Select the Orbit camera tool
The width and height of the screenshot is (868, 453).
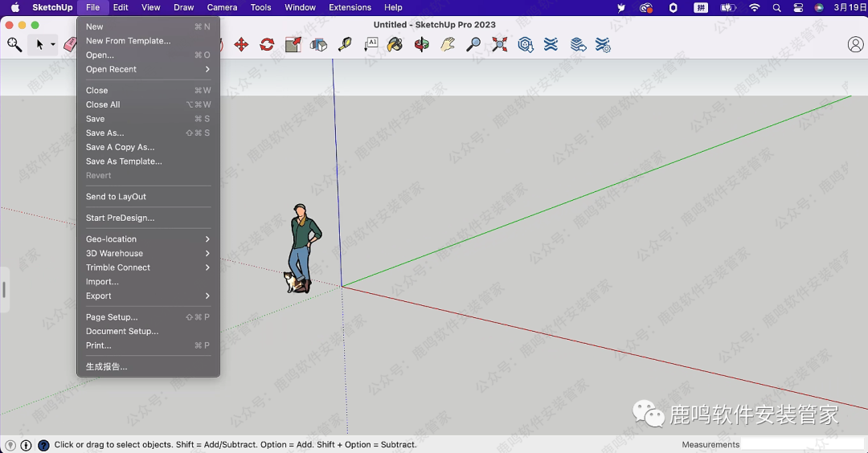click(422, 45)
